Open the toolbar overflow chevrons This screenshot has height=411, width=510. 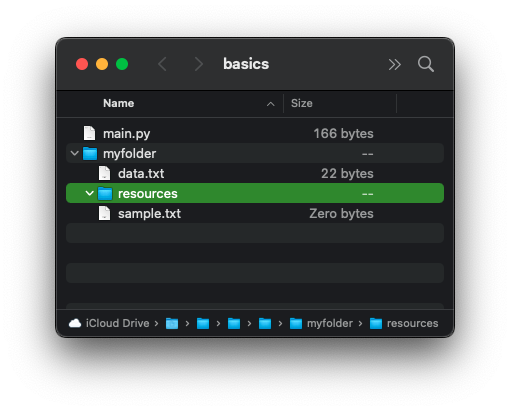tap(394, 64)
